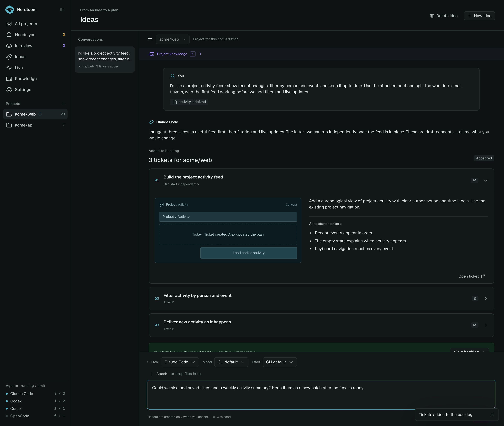Click the Claude Code agent row
This screenshot has width=504, height=426.
pos(35,394)
